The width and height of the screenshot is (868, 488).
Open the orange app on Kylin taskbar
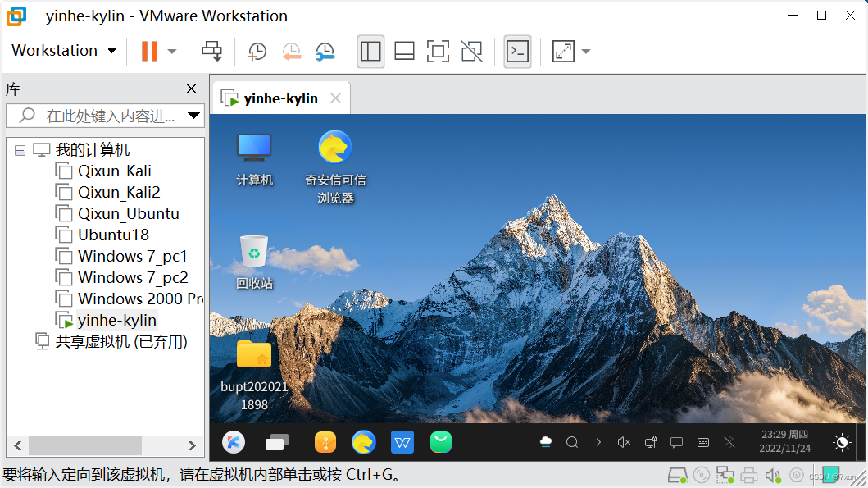[325, 443]
